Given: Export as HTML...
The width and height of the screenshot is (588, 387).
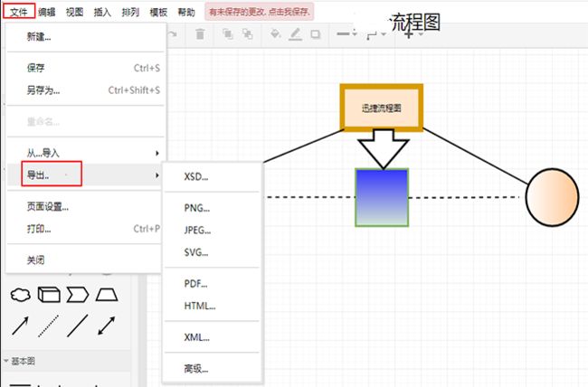Looking at the screenshot, I should (212, 306).
